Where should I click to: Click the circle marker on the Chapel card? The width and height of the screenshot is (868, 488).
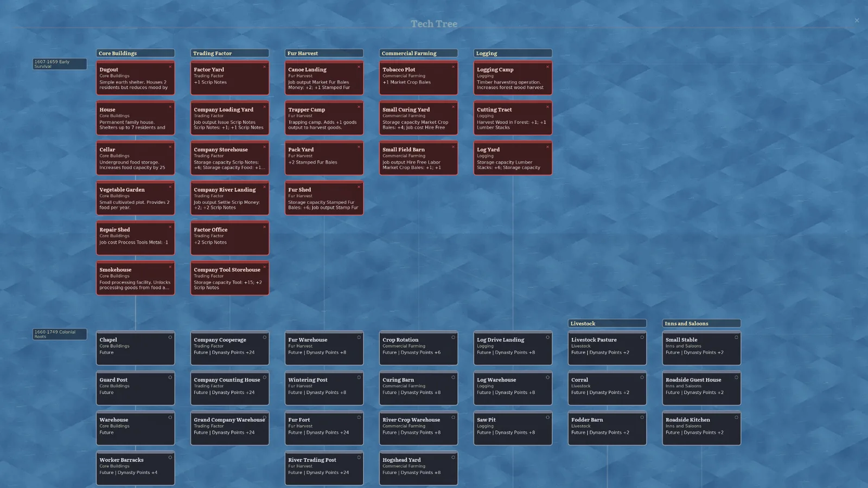tap(170, 337)
